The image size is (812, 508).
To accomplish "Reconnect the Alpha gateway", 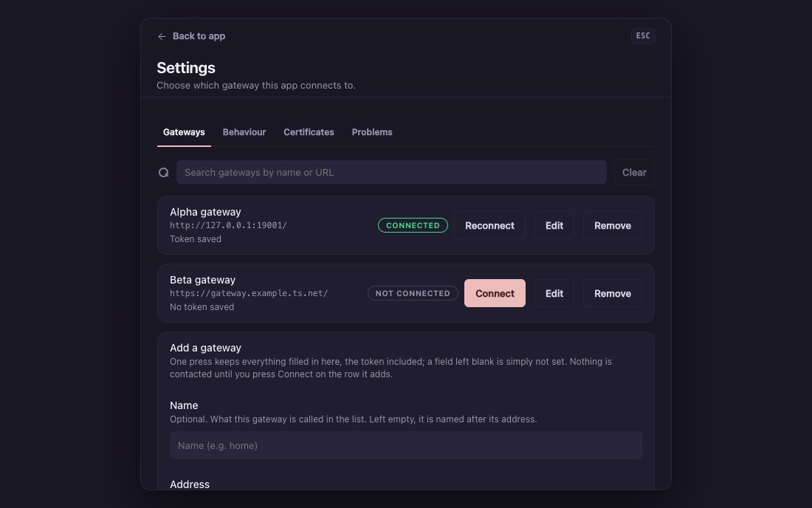I will click(x=489, y=225).
